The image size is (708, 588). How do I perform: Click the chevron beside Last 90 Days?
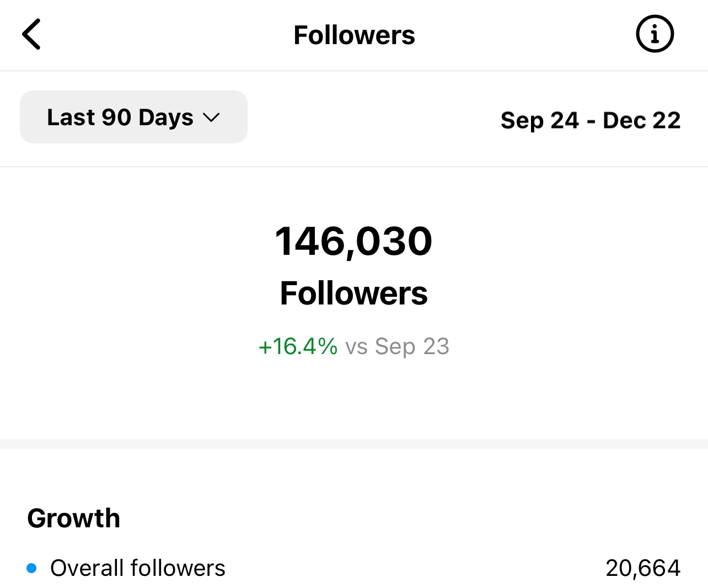(211, 117)
